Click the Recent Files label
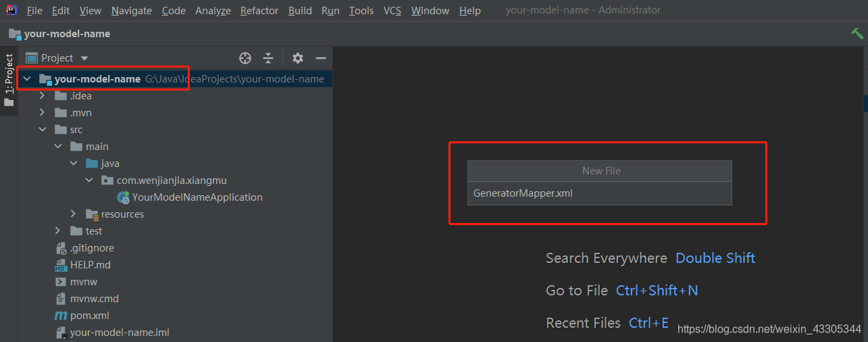Screen dimensions: 868x342 [583, 323]
